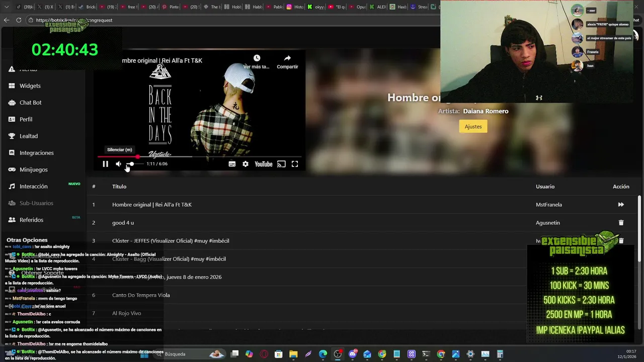Open Minijuegos in the sidebar

pos(34,169)
